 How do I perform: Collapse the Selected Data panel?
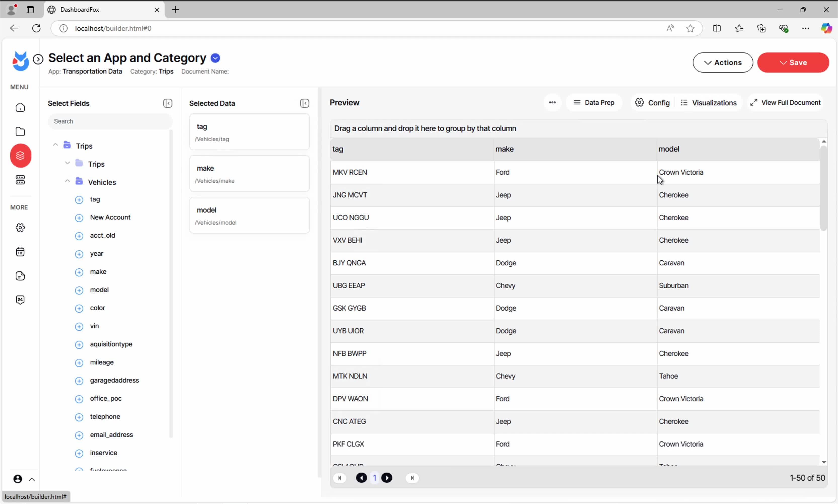(304, 103)
